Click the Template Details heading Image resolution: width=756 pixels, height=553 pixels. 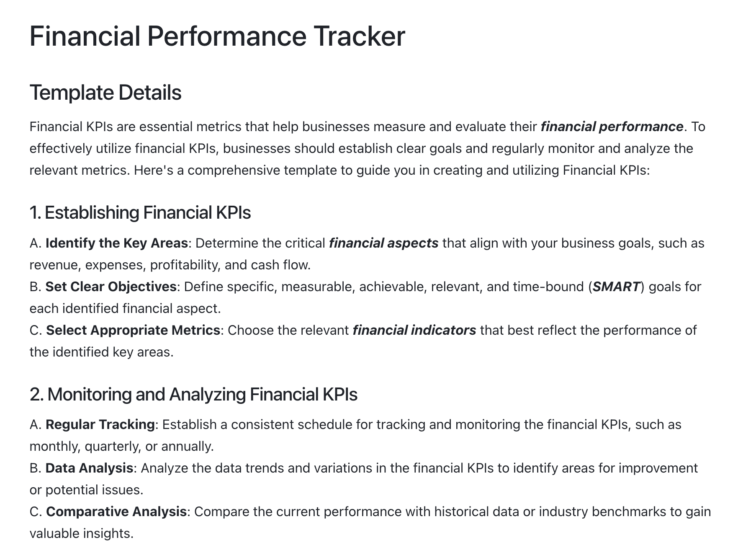coord(105,93)
